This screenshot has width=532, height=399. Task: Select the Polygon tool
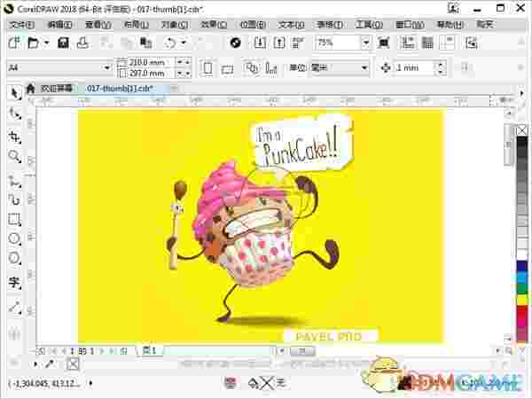(x=14, y=259)
